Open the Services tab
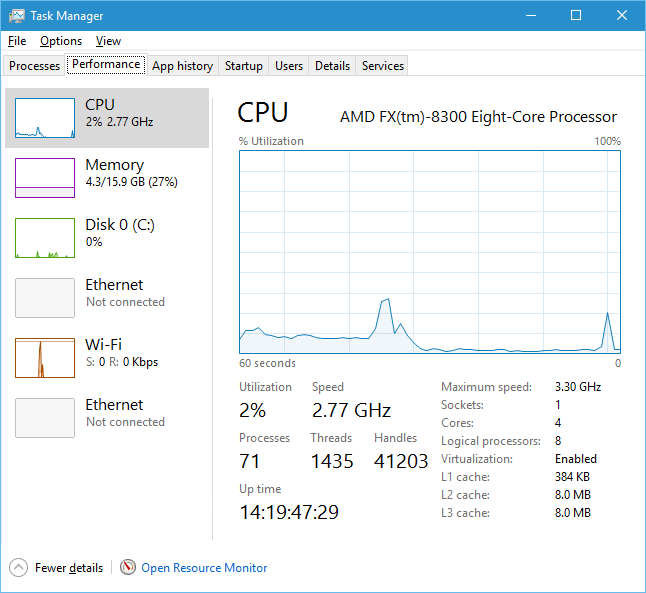 [x=383, y=66]
